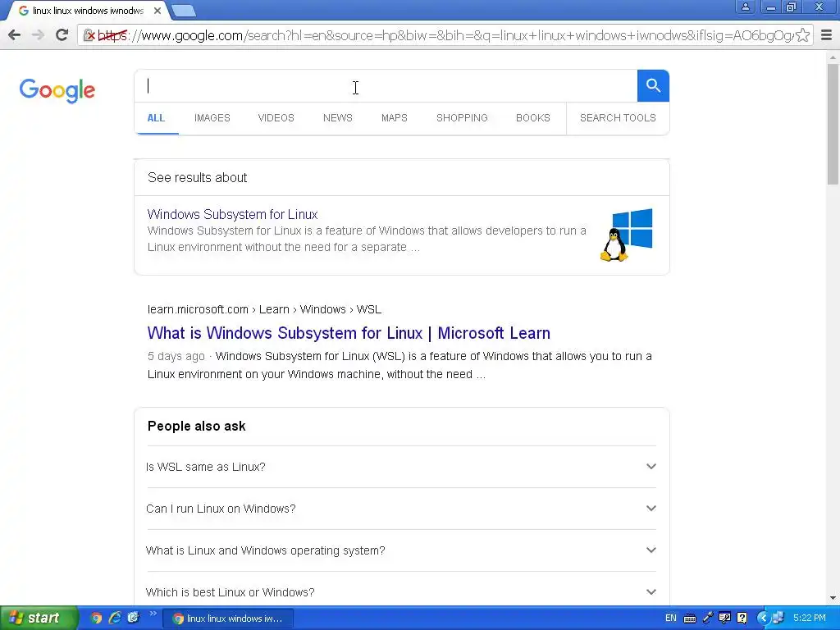Screen dimensions: 840x630
Task: Expand the quick launch overflow chevron
Action: pyautogui.click(x=153, y=614)
